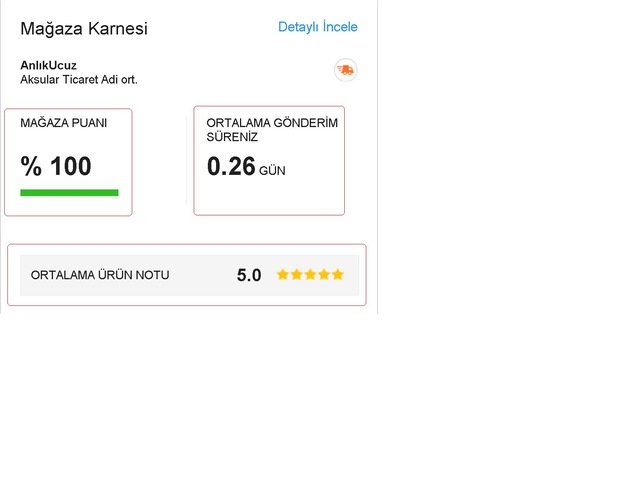Click the AnlıkUcuz store name

tap(49, 65)
